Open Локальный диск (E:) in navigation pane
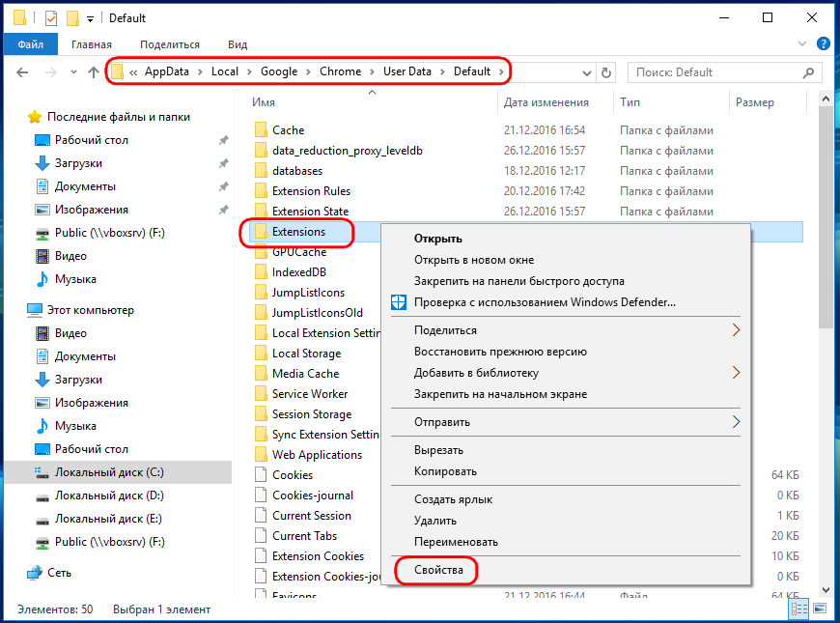The image size is (840, 623). click(109, 519)
